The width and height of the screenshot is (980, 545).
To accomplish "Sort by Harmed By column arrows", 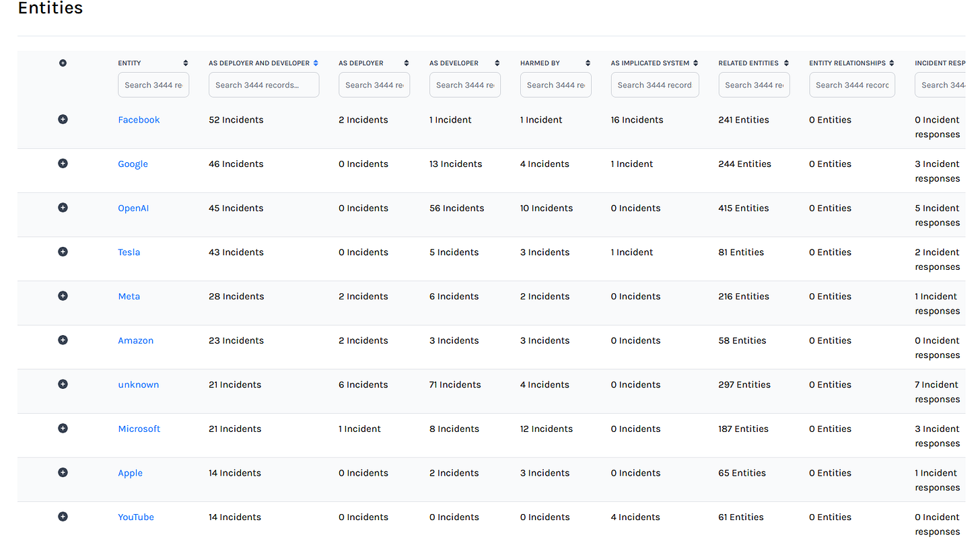I will 588,63.
